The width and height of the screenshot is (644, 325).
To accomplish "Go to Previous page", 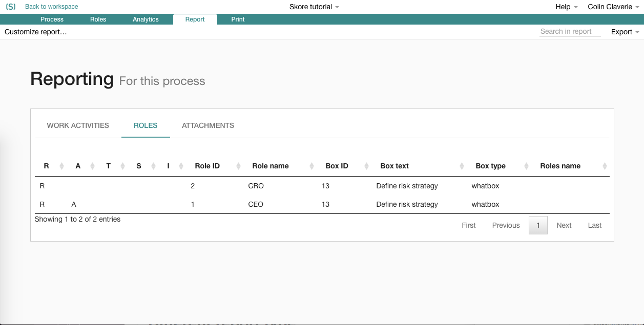I will pos(506,225).
